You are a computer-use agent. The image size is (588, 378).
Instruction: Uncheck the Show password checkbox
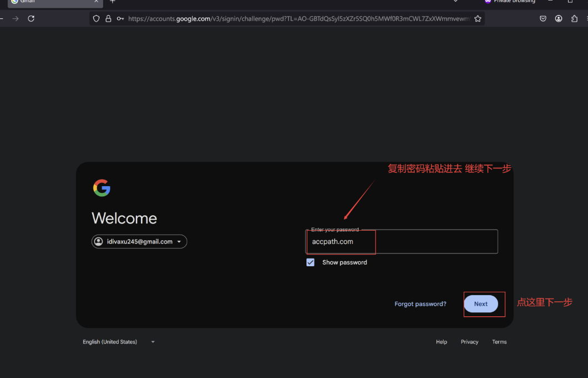pos(310,262)
